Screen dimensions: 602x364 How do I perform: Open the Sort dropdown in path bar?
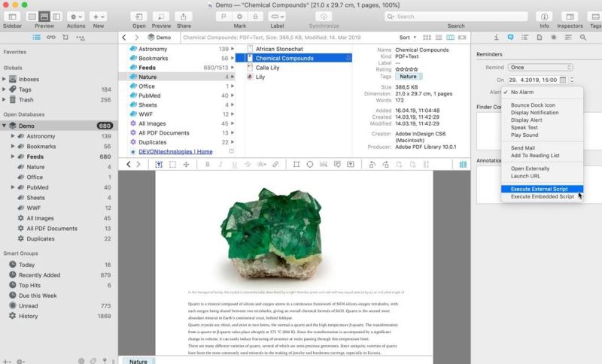click(407, 37)
